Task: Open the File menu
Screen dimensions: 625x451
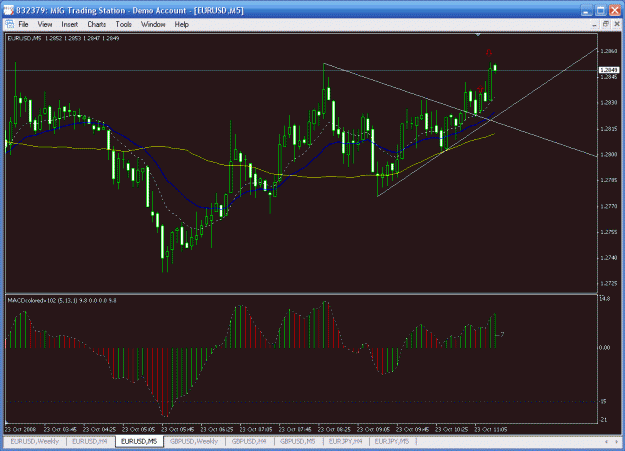Action: 24,24
